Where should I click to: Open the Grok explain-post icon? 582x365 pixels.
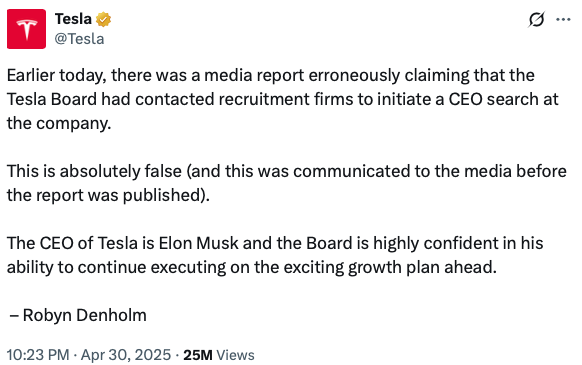pos(536,19)
